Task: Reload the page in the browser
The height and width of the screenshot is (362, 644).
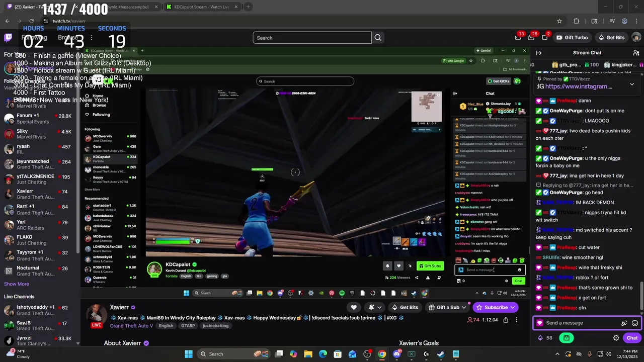Action: pos(31,21)
